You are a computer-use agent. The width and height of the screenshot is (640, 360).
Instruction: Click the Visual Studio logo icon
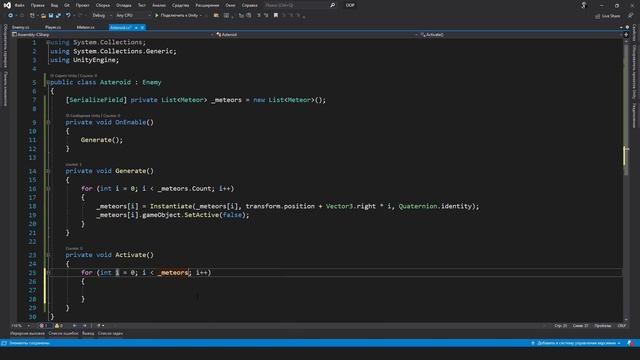coord(7,5)
